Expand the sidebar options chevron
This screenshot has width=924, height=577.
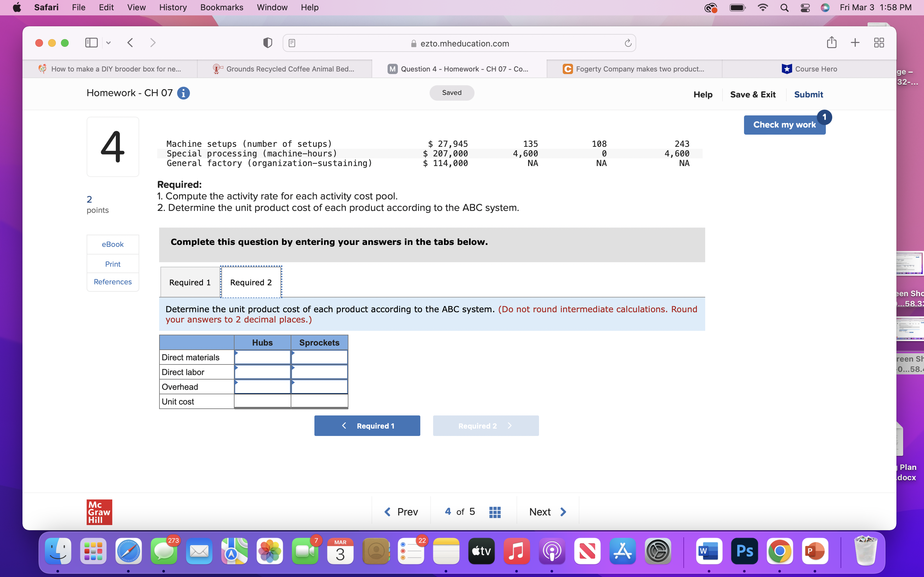108,42
